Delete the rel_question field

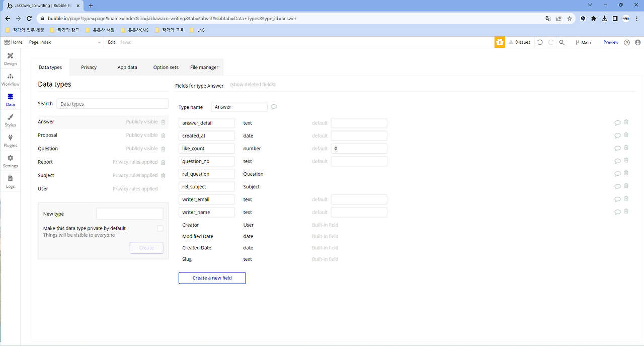click(626, 173)
